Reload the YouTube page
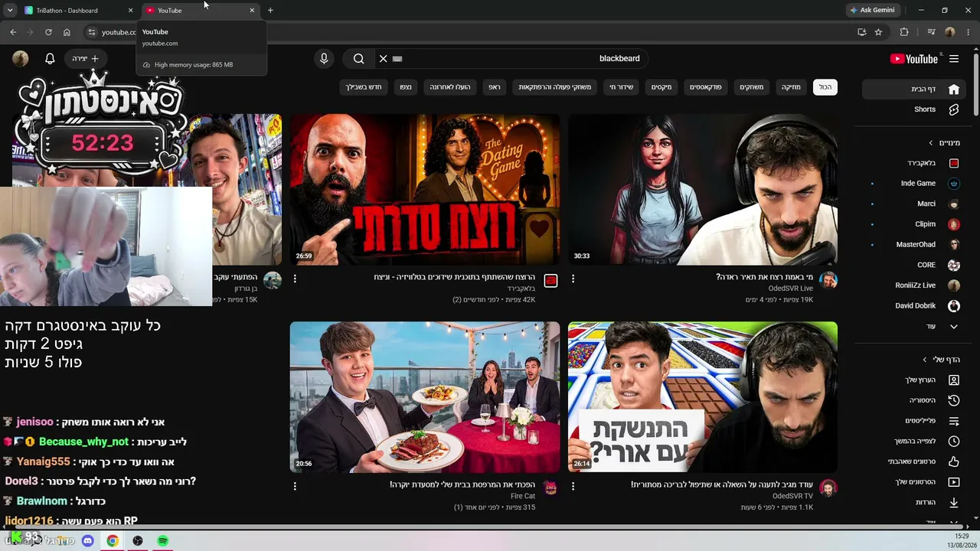Image resolution: width=980 pixels, height=551 pixels. click(x=48, y=32)
